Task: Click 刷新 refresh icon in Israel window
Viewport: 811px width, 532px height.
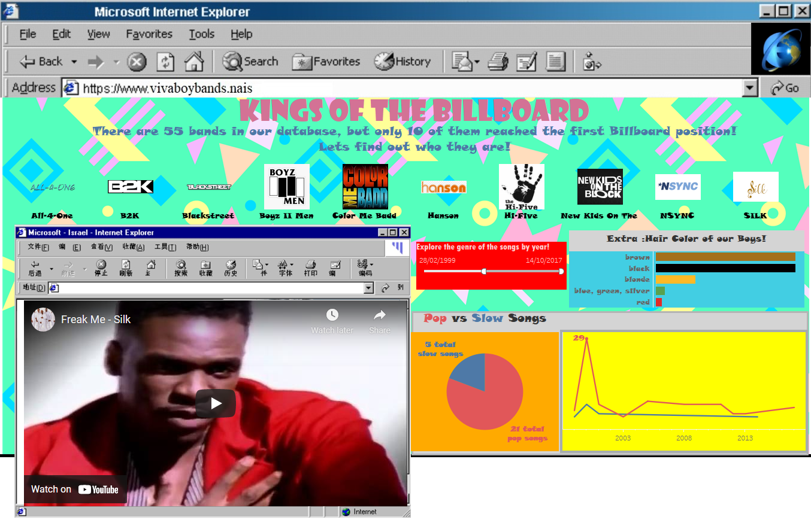Action: pos(126,269)
